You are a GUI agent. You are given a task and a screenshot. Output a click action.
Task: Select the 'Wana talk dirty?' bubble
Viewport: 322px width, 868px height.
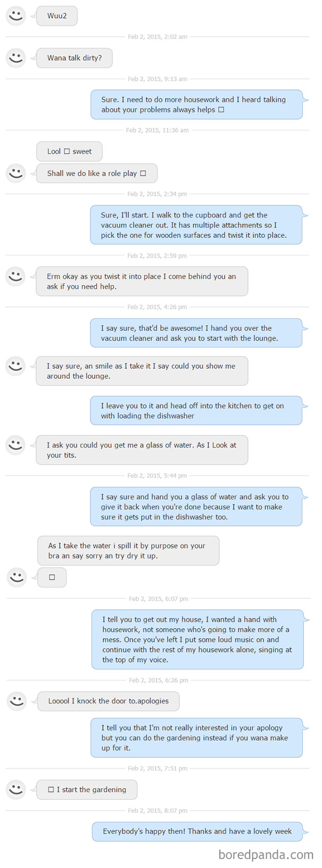pyautogui.click(x=74, y=58)
